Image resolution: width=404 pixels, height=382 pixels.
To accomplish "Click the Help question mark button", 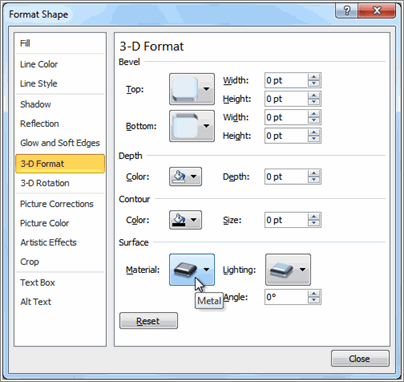I will (x=346, y=11).
